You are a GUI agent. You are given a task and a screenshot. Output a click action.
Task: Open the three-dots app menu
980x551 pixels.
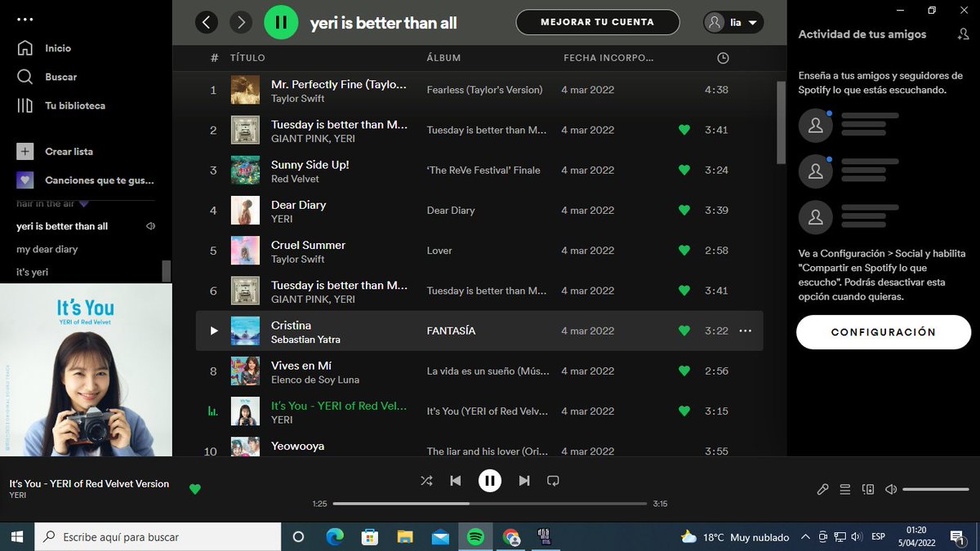tap(25, 19)
